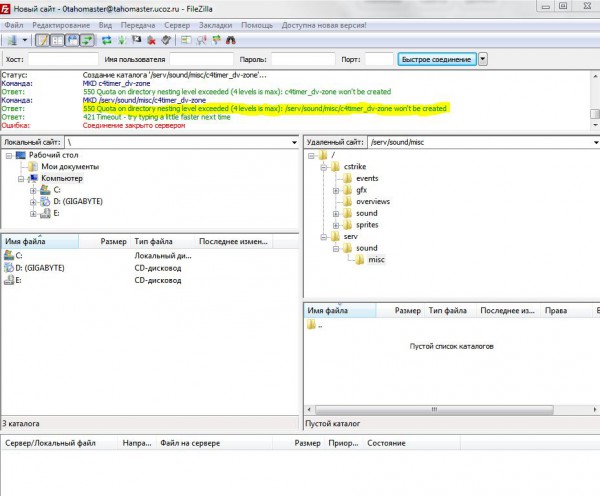
Task: Select the misc folder in remote tree
Action: click(376, 260)
